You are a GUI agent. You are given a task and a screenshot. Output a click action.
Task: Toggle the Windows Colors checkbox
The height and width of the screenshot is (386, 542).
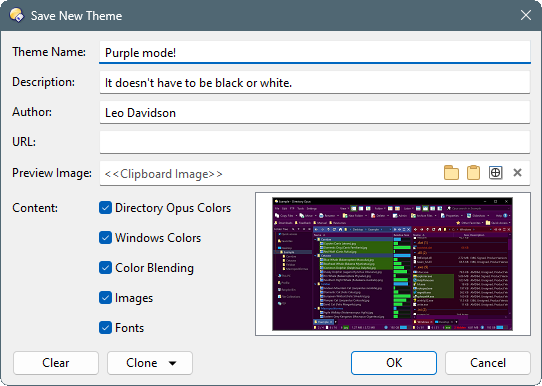coord(105,238)
